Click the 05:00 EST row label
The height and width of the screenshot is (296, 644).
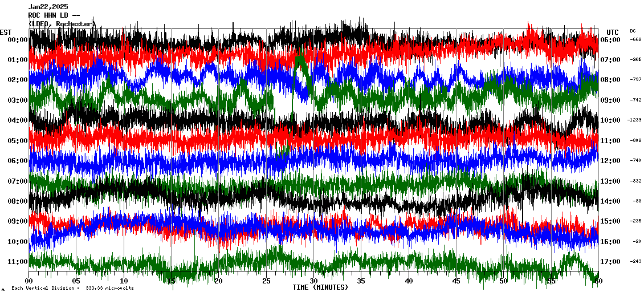pyautogui.click(x=17, y=141)
